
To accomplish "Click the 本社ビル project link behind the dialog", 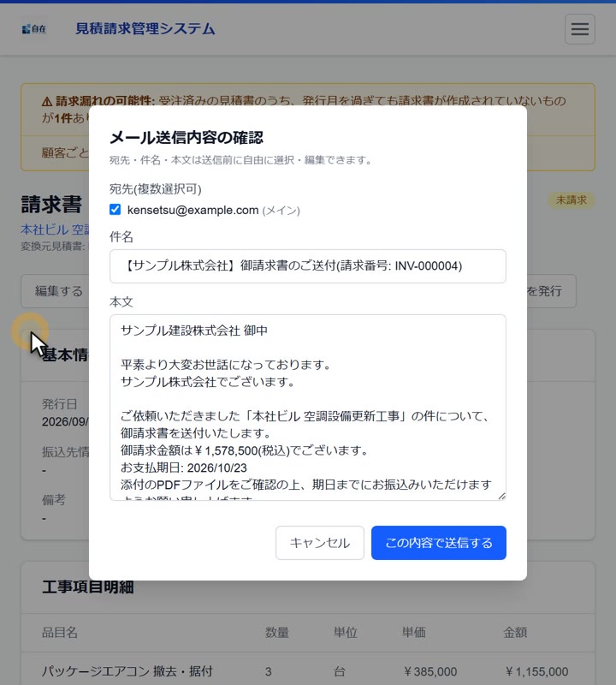I will [x=55, y=229].
